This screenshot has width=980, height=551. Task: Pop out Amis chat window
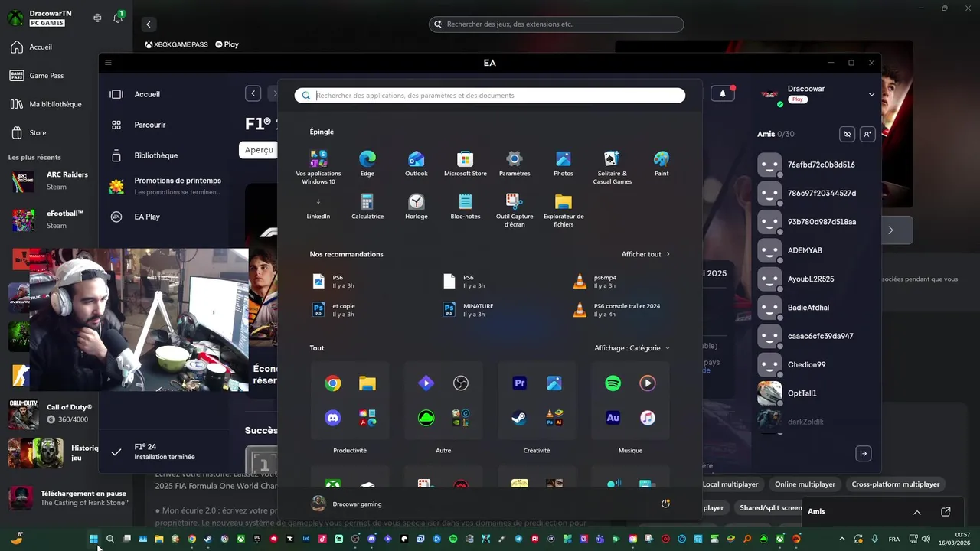click(946, 512)
